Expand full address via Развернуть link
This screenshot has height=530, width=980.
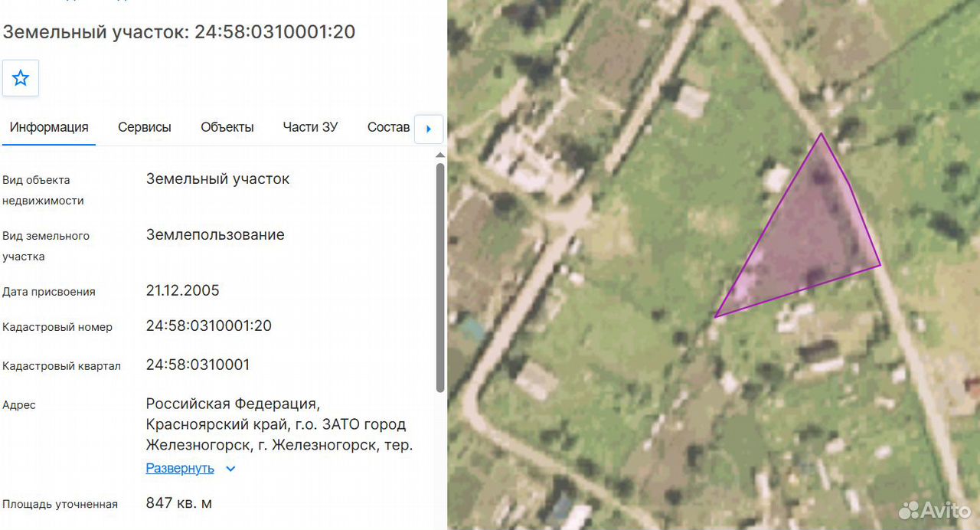tap(180, 468)
